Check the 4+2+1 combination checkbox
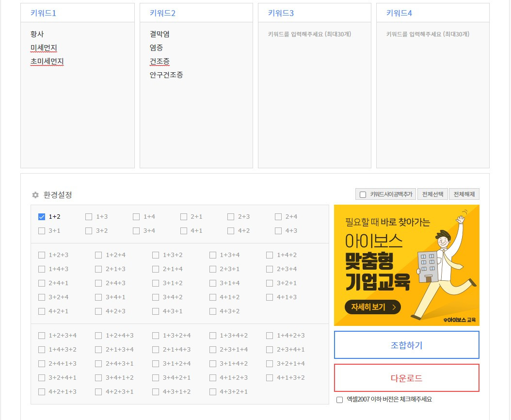Screen dimensions: 511x420 (x=42, y=311)
